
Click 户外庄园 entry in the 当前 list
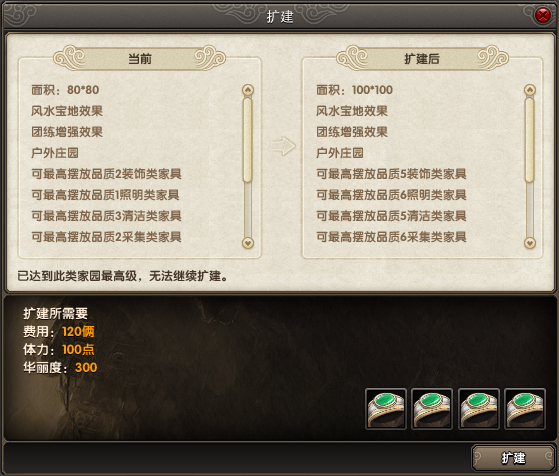point(55,153)
